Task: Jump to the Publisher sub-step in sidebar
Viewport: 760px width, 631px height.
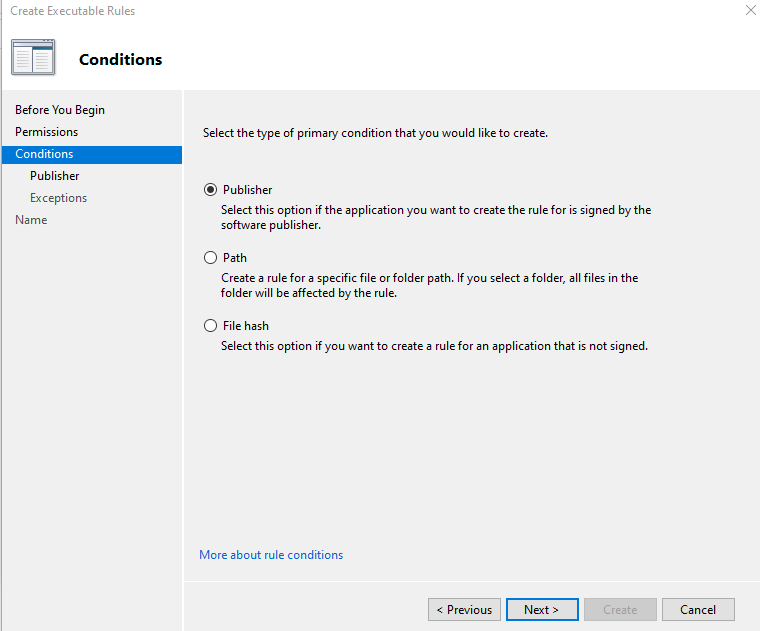Action: pyautogui.click(x=55, y=176)
